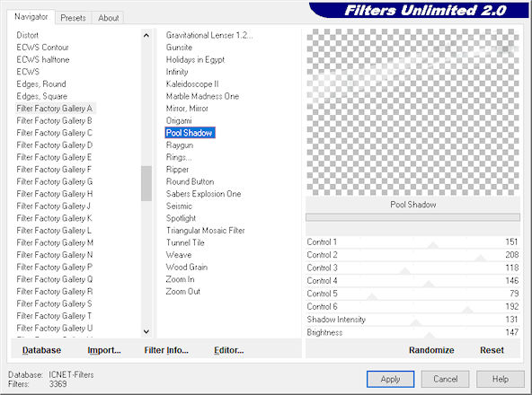This screenshot has width=532, height=395.
Task: Select Filter Factory Gallery G
Action: pyautogui.click(x=54, y=181)
